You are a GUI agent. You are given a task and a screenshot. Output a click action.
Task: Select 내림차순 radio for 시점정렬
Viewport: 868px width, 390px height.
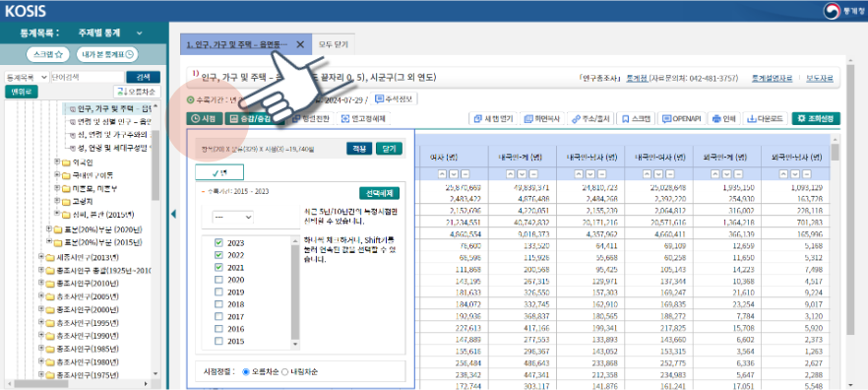[x=285, y=371]
